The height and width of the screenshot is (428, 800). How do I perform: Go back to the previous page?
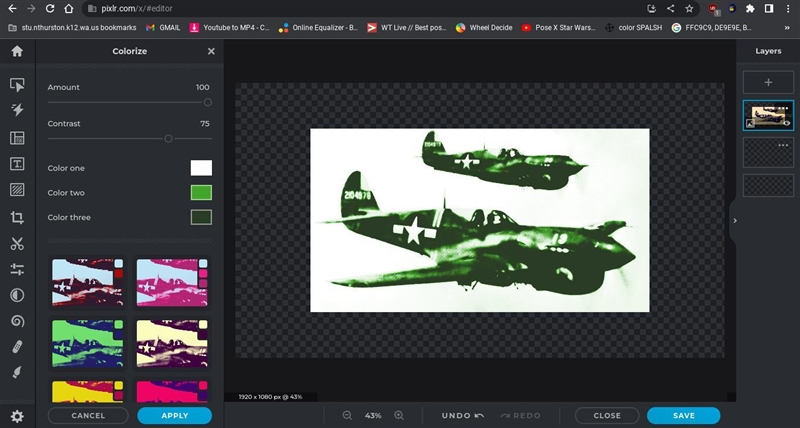pos(12,8)
